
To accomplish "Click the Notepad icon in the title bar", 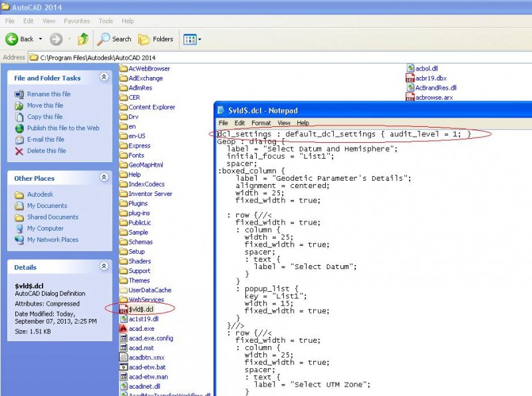I will [219, 110].
